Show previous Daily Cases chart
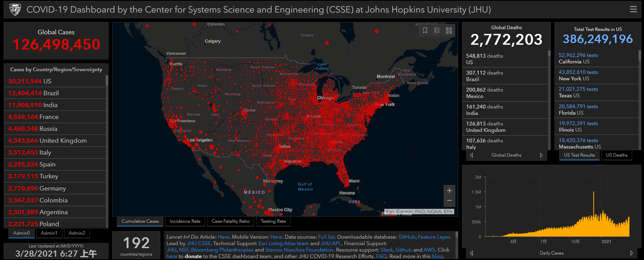Screen dimensions: 644x260 click(471, 253)
